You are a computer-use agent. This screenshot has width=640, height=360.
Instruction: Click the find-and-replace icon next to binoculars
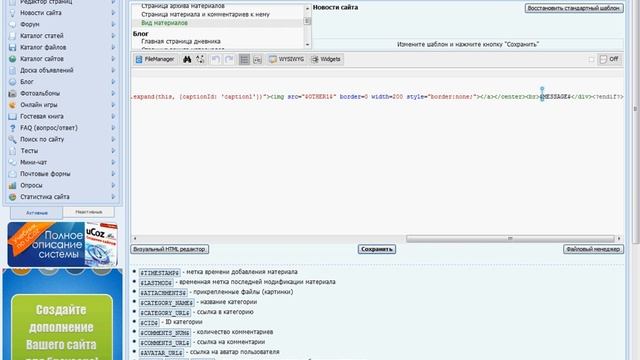click(200, 59)
